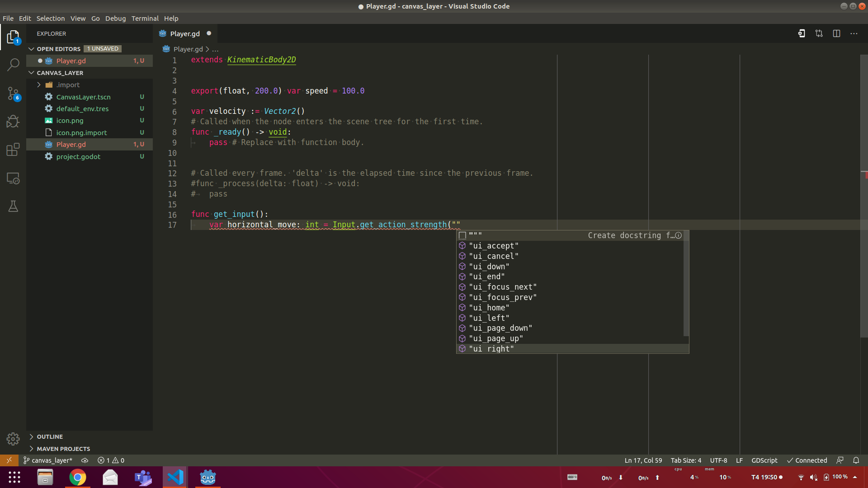Open Google Chrome from the dock
This screenshot has width=868, height=488.
77,477
